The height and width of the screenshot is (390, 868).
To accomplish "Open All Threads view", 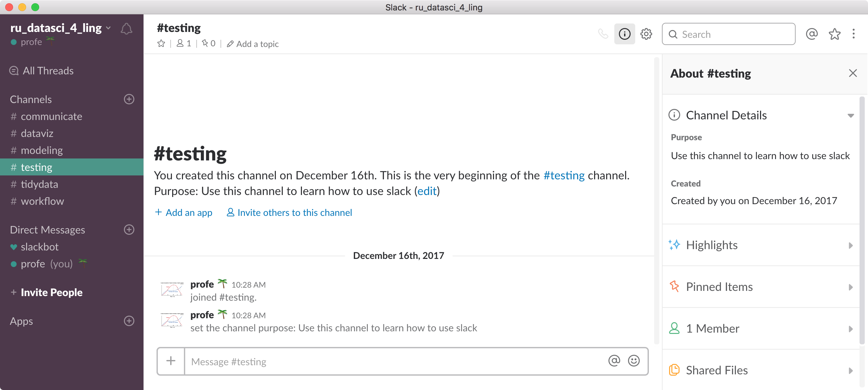I will [x=48, y=71].
